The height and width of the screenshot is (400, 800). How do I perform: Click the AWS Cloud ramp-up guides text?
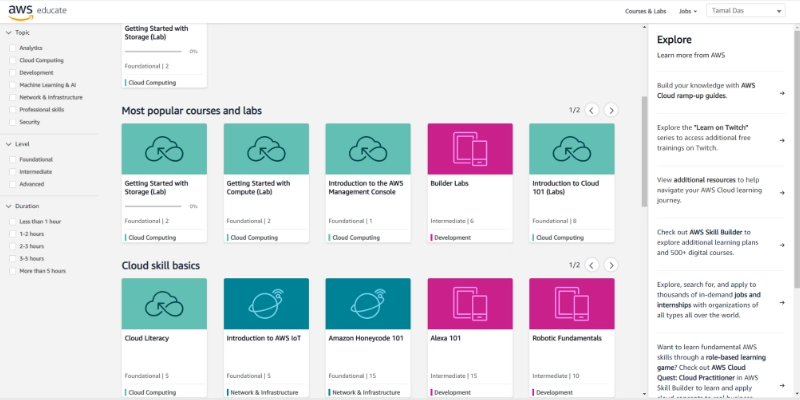[706, 91]
